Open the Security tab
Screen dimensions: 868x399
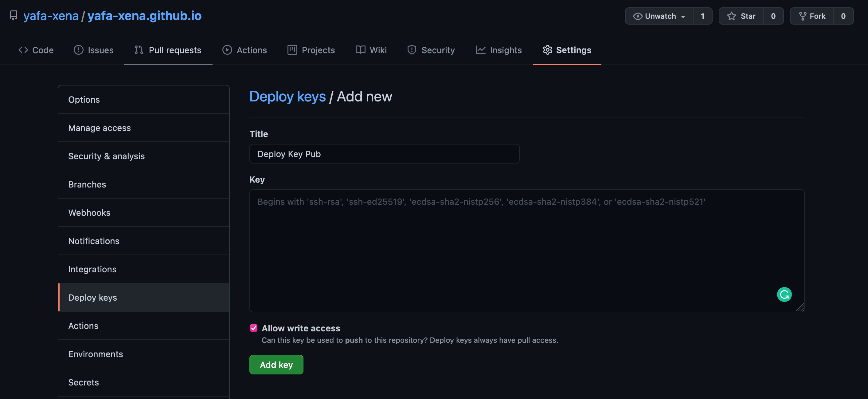point(431,50)
